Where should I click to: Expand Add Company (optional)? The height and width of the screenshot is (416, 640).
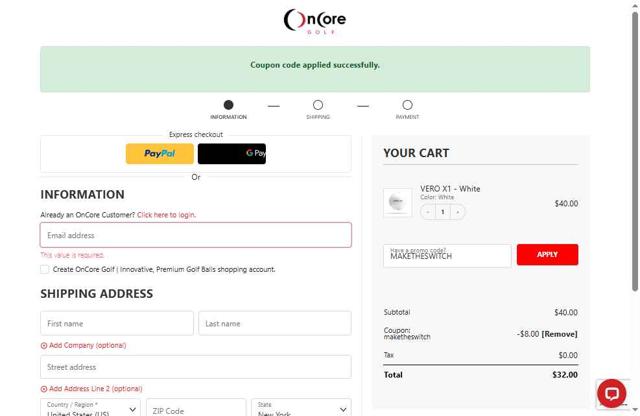(83, 345)
